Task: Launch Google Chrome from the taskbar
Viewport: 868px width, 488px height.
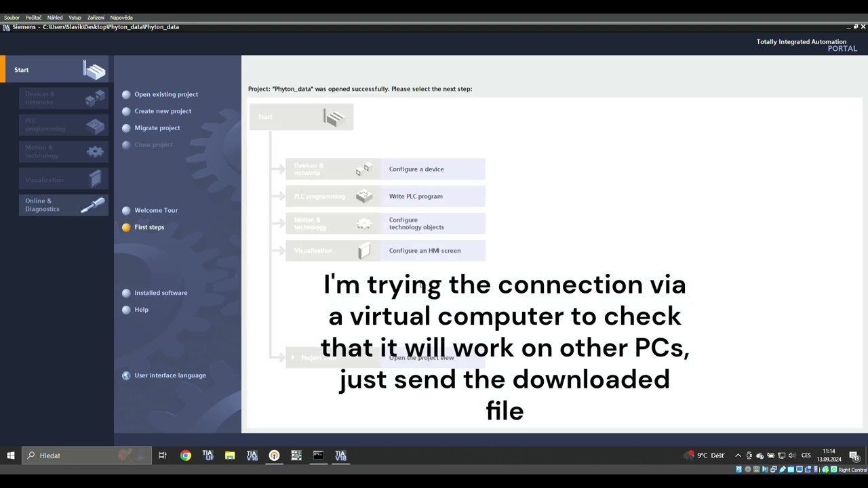Action: pyautogui.click(x=186, y=455)
